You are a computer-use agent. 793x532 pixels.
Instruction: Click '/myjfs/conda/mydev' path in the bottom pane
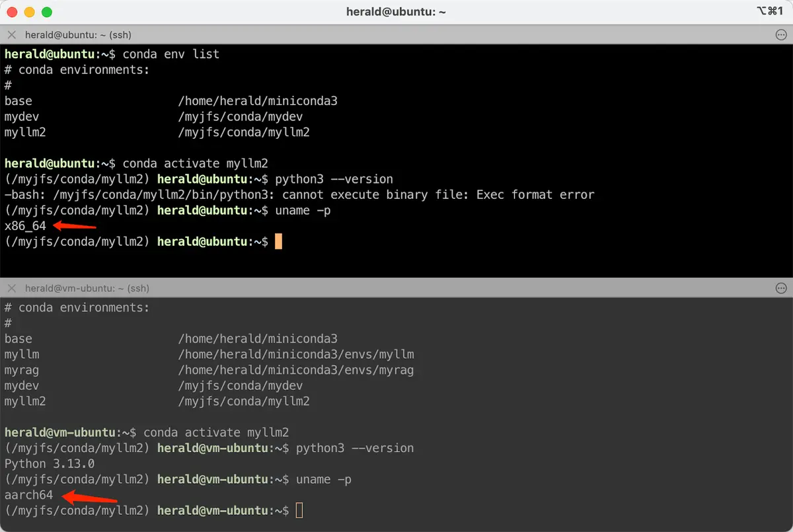(241, 385)
